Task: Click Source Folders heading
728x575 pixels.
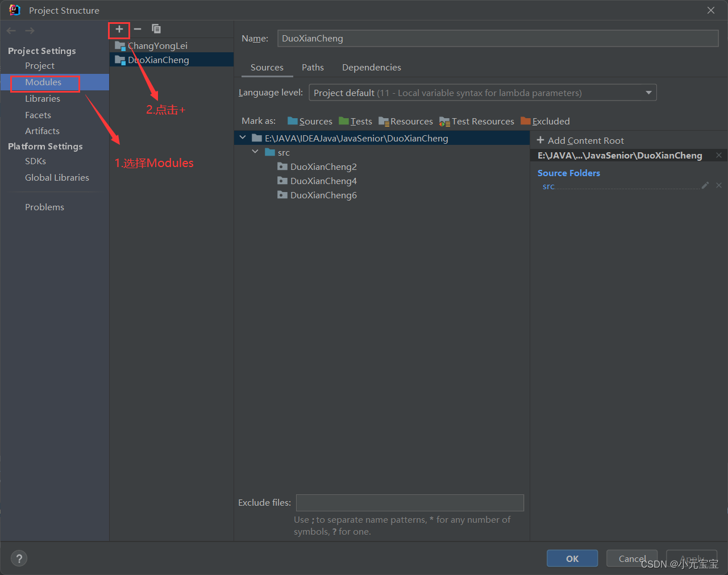Action: (x=569, y=173)
